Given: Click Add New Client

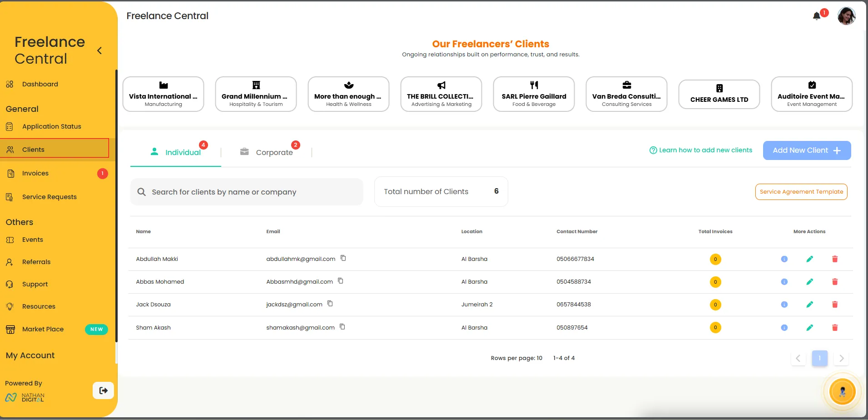Looking at the screenshot, I should pyautogui.click(x=807, y=150).
